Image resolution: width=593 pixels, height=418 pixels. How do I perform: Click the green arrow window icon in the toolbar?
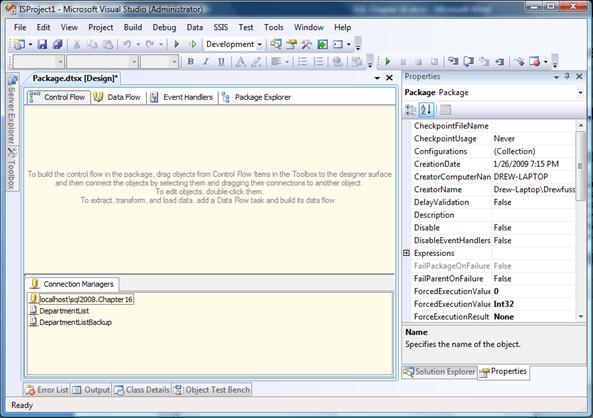click(x=322, y=44)
